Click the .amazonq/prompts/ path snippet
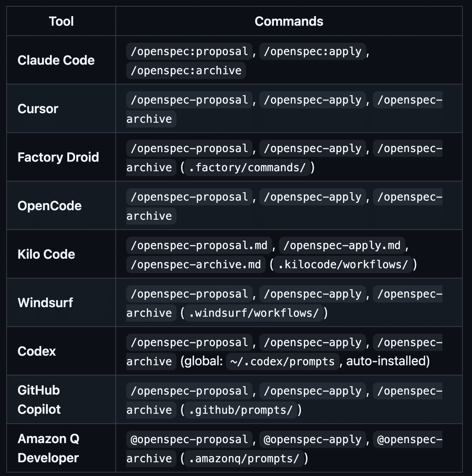 pos(244,459)
